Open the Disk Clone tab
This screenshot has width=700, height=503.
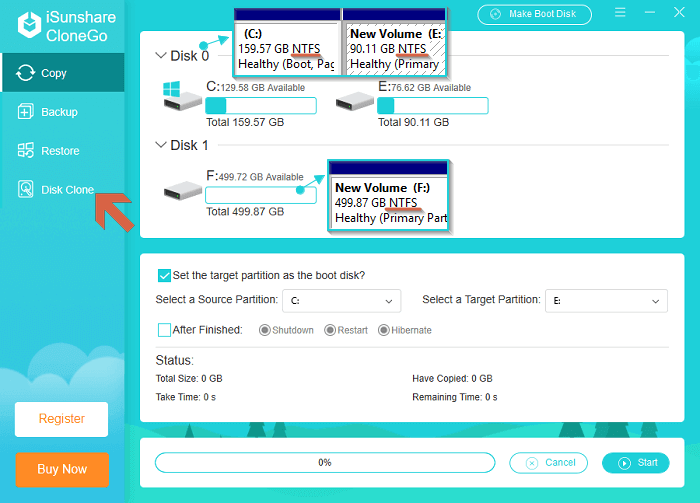click(63, 189)
